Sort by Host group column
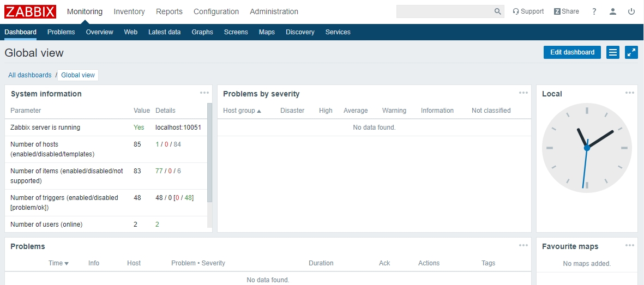The width and height of the screenshot is (644, 285). (242, 111)
